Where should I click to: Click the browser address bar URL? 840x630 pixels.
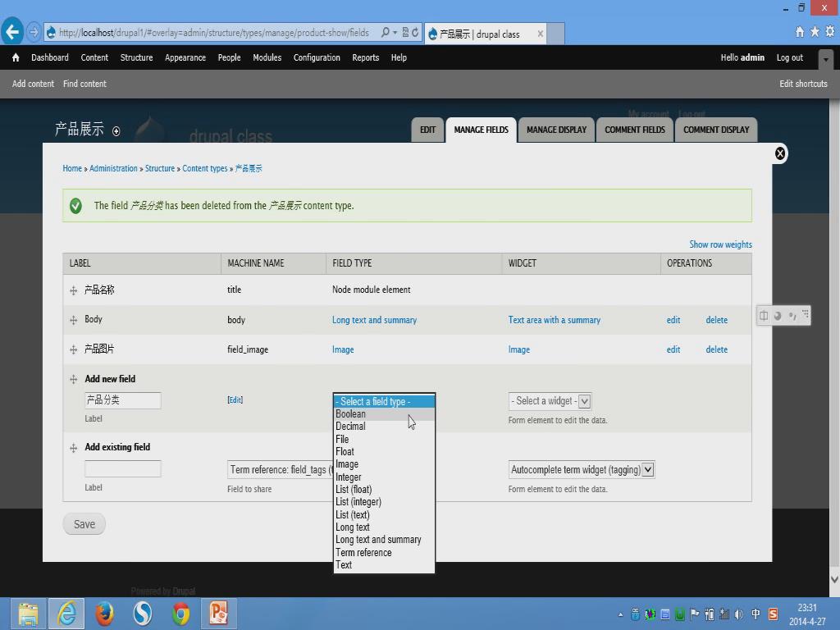coord(214,33)
